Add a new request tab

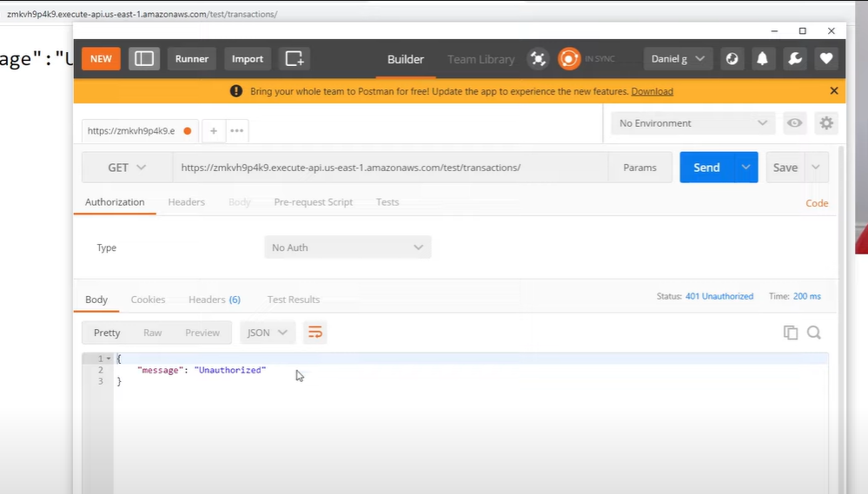click(x=214, y=131)
